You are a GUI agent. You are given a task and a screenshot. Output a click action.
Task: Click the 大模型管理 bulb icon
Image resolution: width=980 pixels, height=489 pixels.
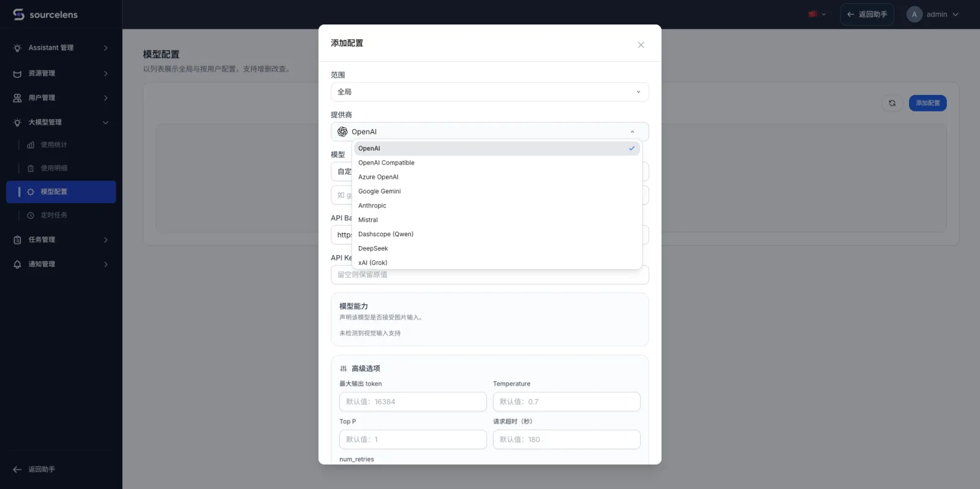17,122
